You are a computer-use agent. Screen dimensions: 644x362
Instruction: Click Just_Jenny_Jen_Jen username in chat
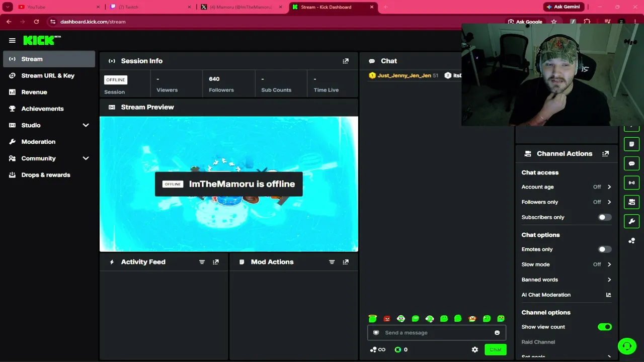point(404,75)
